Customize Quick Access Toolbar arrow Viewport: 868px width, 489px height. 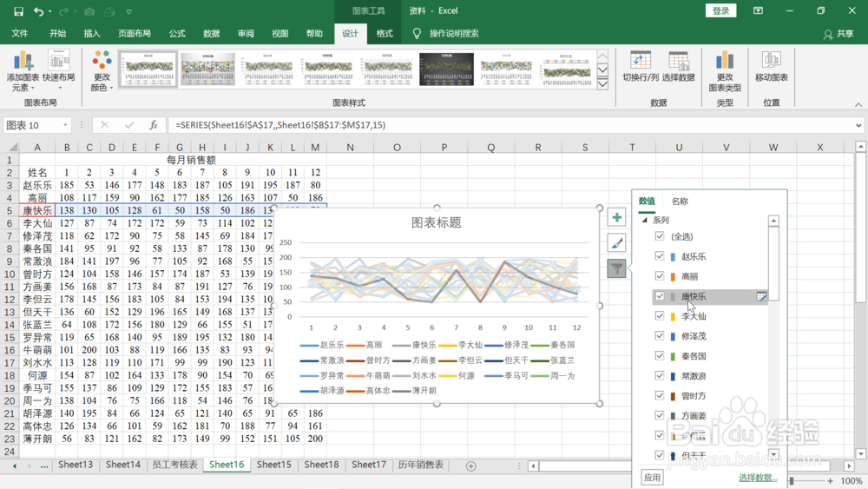click(x=129, y=11)
